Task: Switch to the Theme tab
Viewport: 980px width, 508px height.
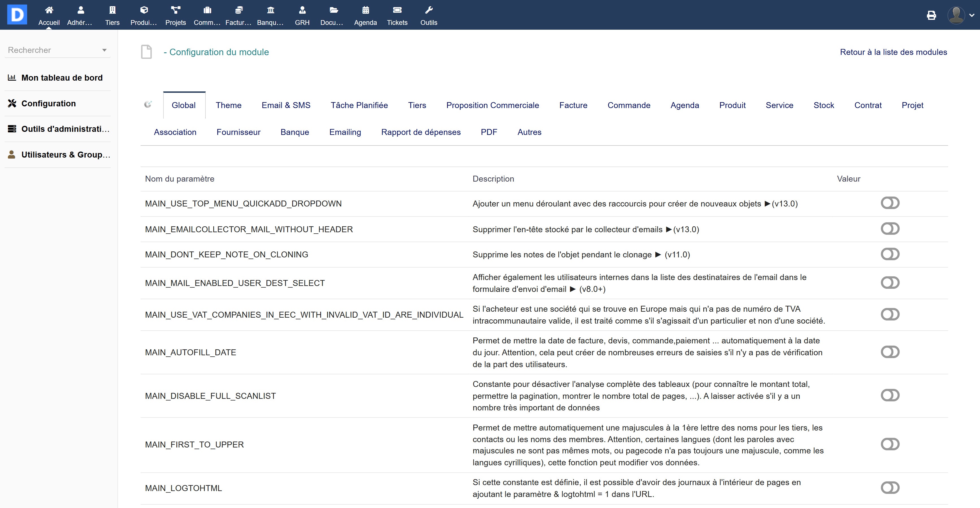Action: 228,105
